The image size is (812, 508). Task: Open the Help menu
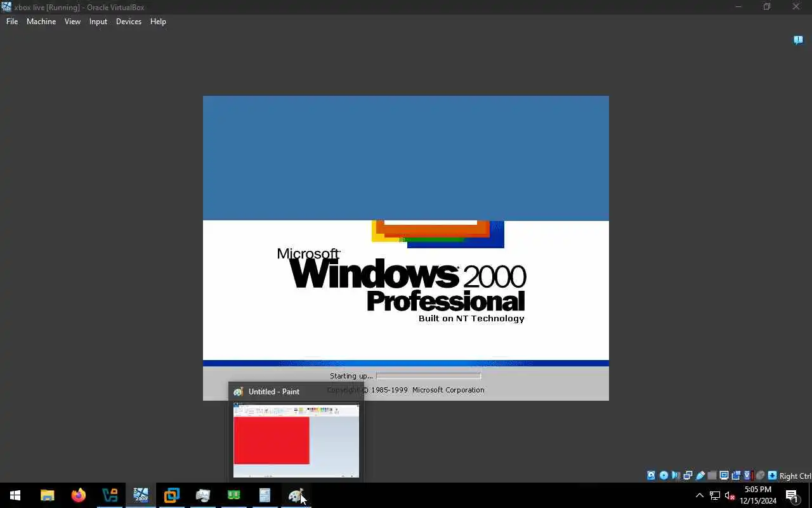tap(158, 22)
